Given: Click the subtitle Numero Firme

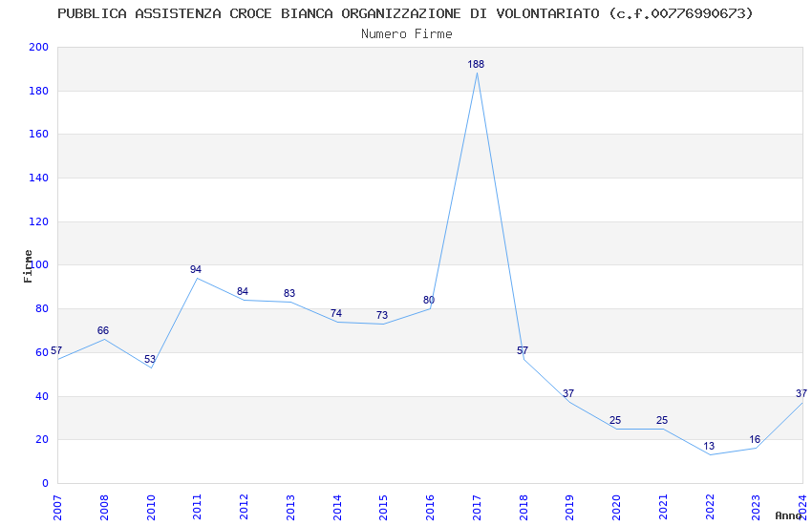Looking at the screenshot, I should pyautogui.click(x=407, y=34).
